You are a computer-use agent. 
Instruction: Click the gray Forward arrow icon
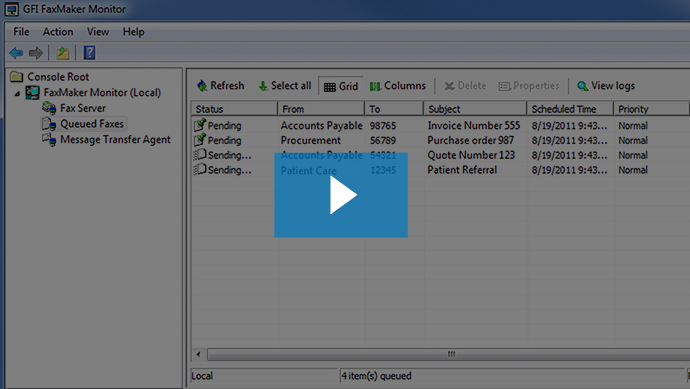36,53
